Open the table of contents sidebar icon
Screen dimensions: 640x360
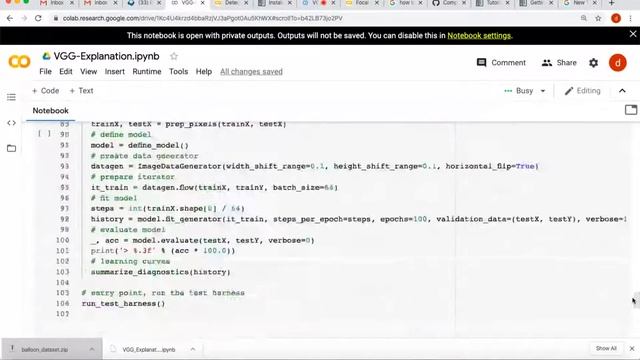(11, 97)
